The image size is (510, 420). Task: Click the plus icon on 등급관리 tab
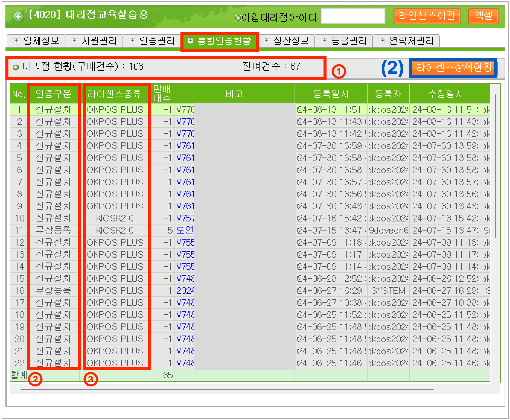(324, 41)
